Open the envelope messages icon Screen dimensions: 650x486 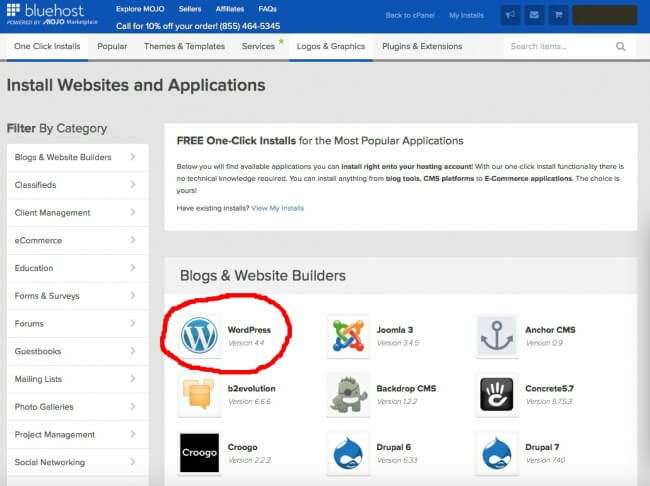pyautogui.click(x=534, y=15)
